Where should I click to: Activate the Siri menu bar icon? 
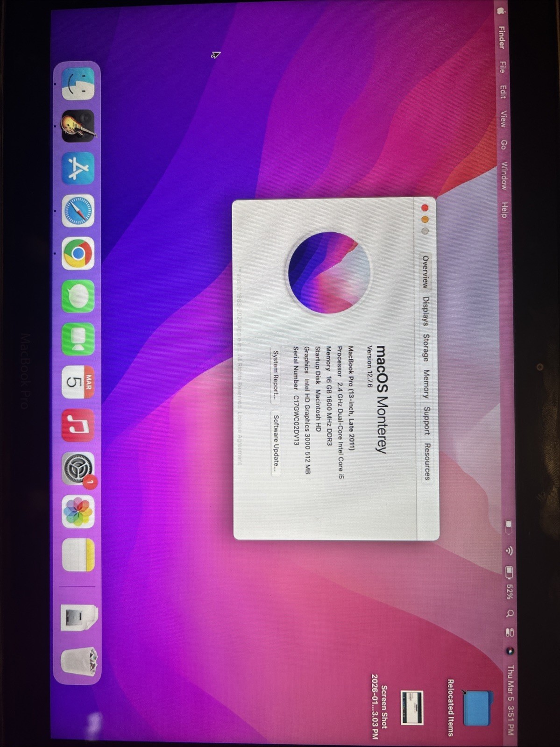(510, 651)
